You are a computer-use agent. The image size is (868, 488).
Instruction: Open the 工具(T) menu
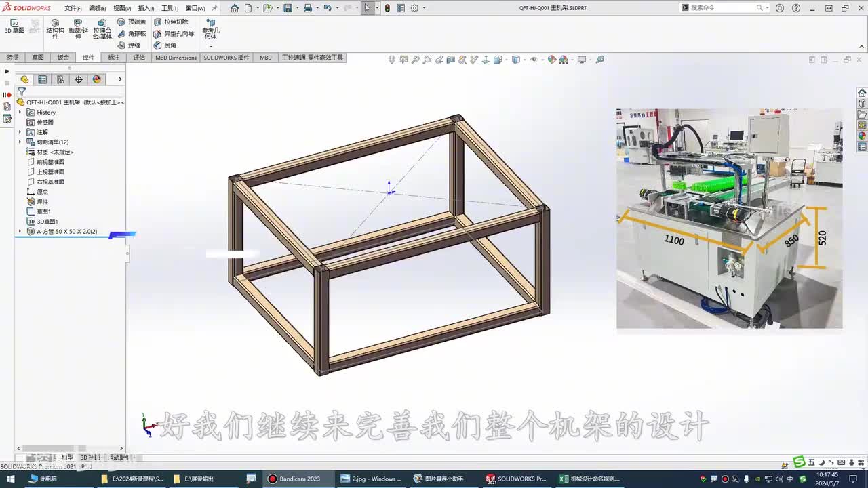tap(170, 8)
